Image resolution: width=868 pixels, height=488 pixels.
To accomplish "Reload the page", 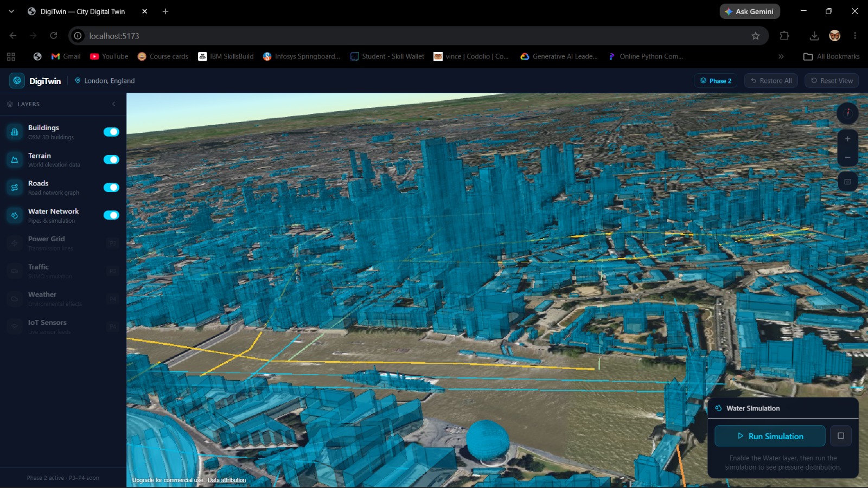I will click(x=53, y=36).
